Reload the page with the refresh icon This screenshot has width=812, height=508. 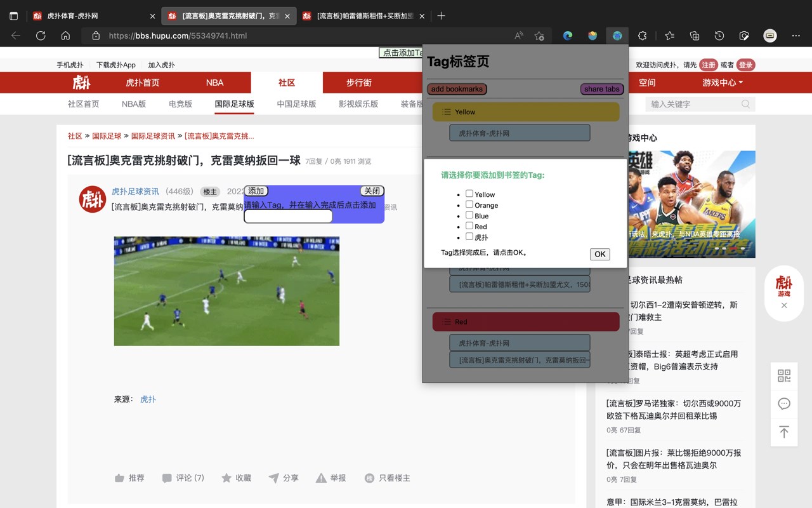41,36
